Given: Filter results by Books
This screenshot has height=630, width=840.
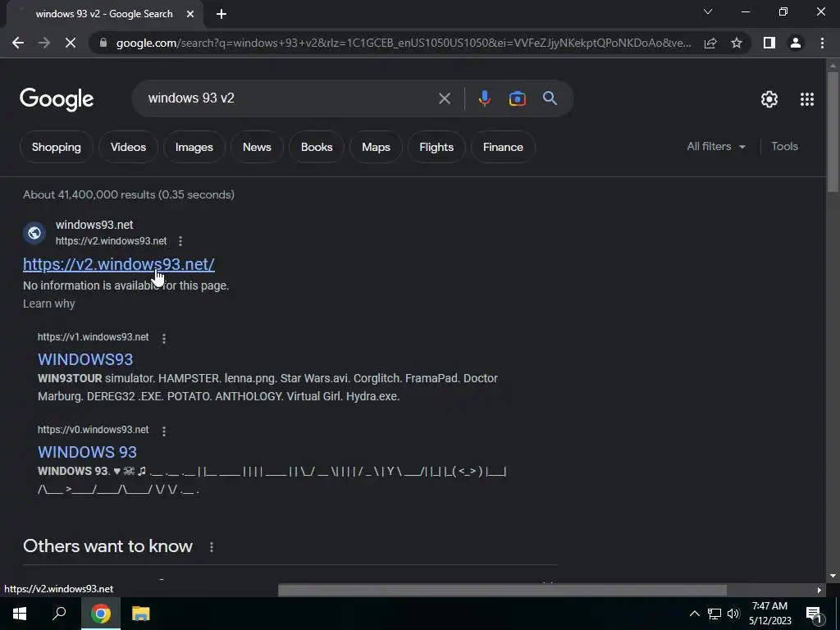Looking at the screenshot, I should tap(317, 147).
